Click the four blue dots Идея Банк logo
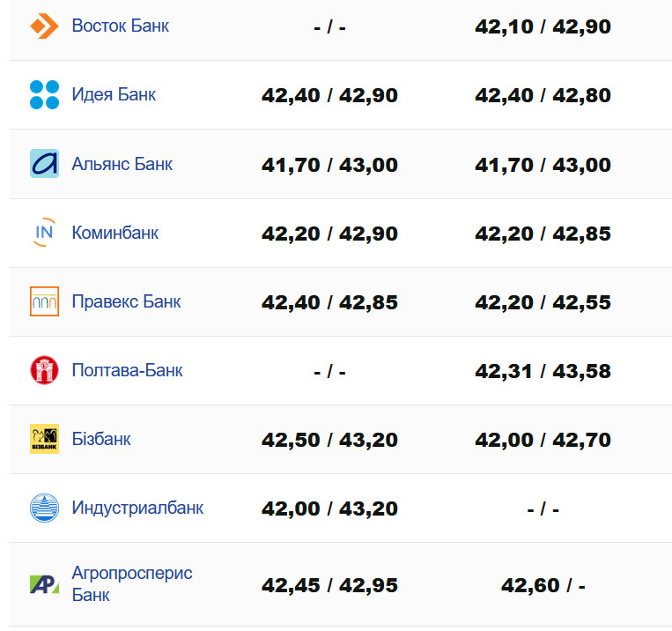The image size is (672, 631). click(44, 94)
